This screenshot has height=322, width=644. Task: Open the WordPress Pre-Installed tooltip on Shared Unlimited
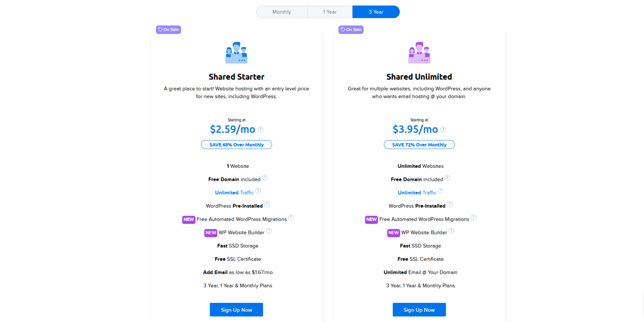point(450,204)
